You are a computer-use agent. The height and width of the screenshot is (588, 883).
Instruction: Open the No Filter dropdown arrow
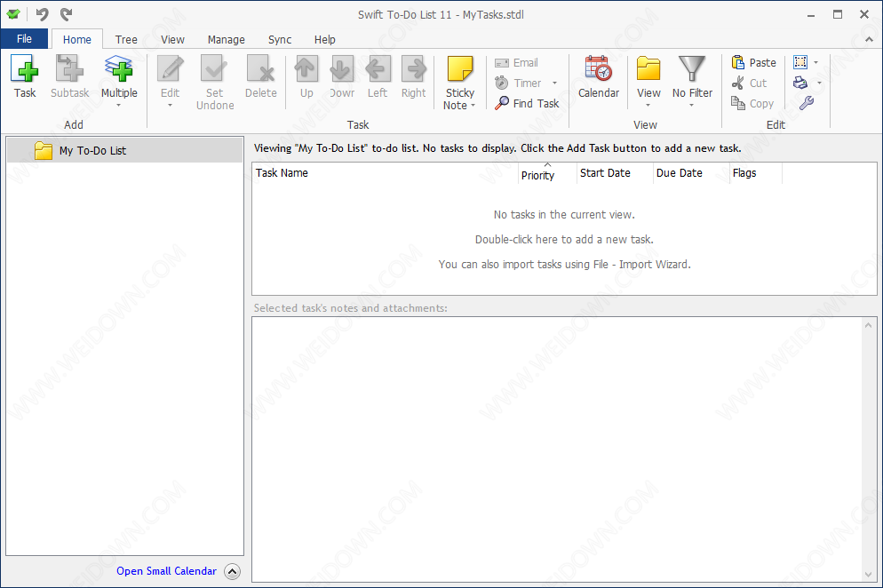click(x=691, y=106)
